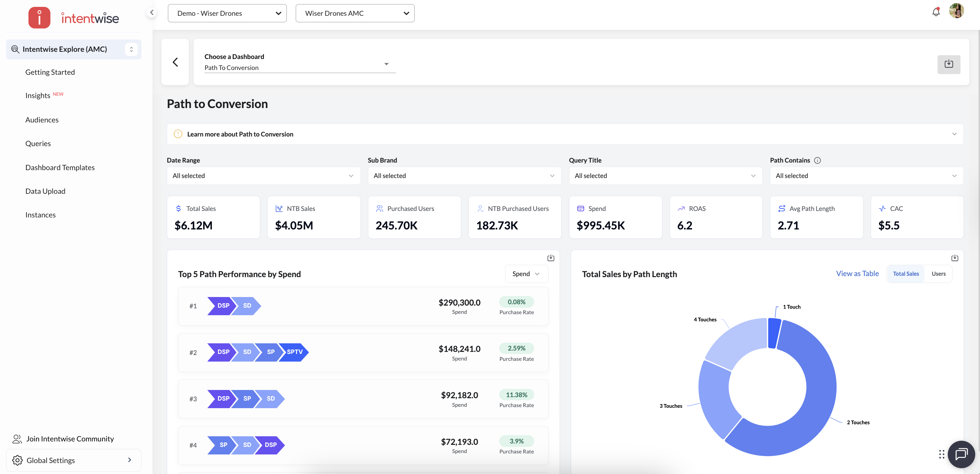Download the Total Sales by Path Length chart
Image resolution: width=980 pixels, height=474 pixels.
(955, 258)
